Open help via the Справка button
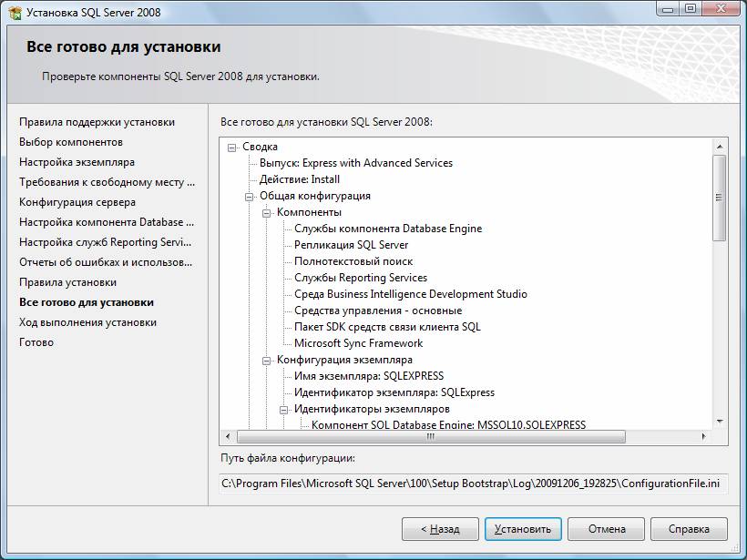The image size is (747, 560). point(688,529)
